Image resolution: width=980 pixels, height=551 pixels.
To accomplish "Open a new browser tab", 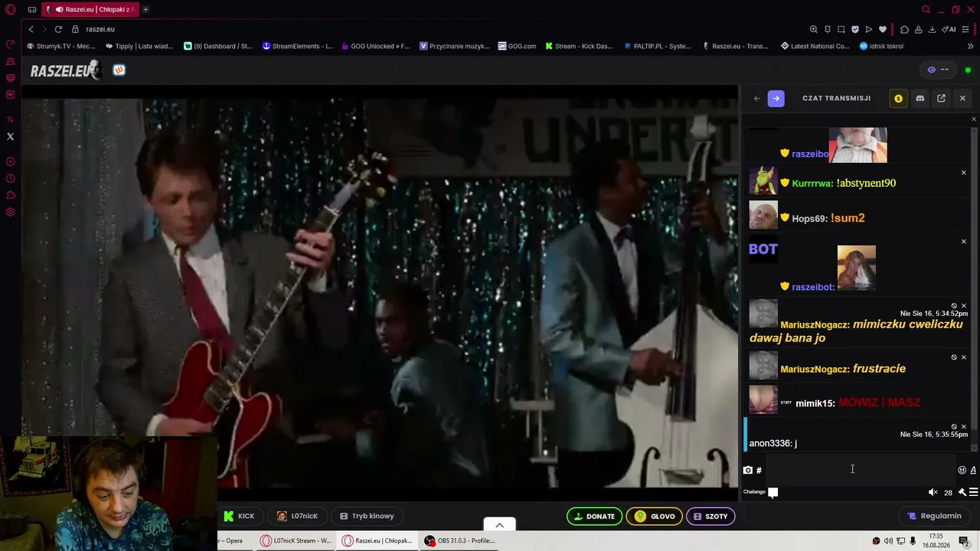I will click(145, 10).
